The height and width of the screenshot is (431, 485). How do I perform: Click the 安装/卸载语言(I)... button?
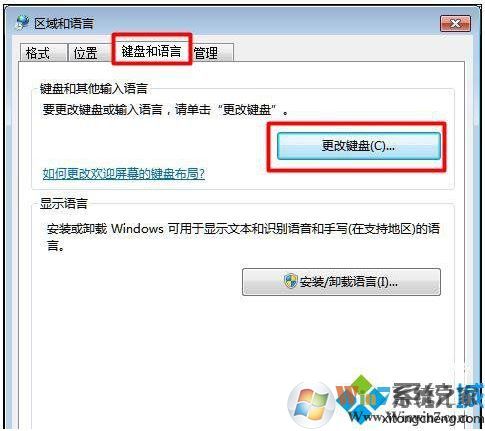point(341,282)
